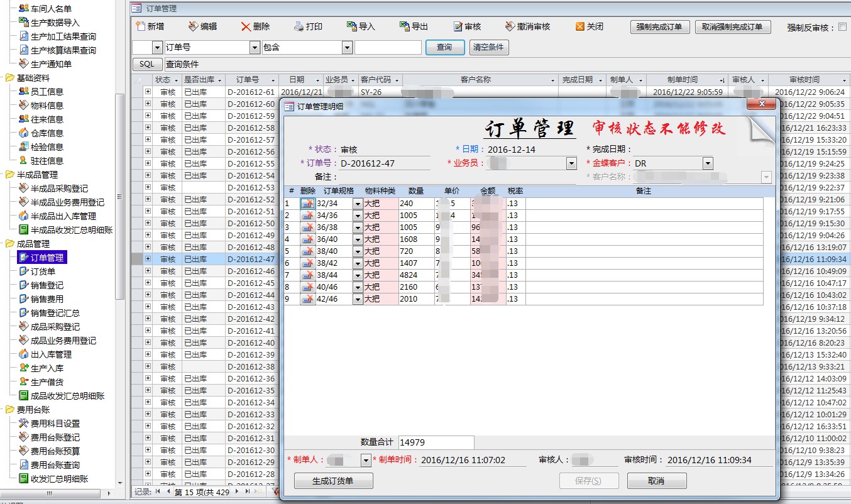Open the 订单号 column filter arrow

pos(272,80)
